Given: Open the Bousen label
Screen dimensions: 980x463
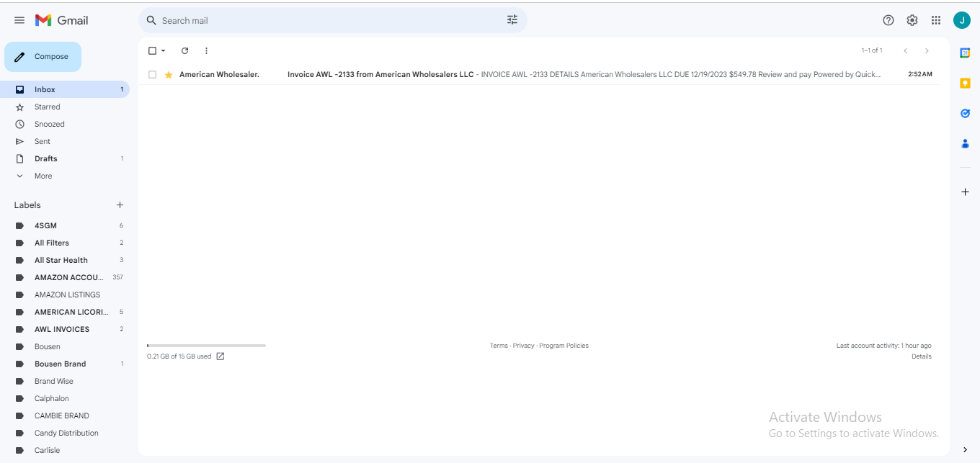Looking at the screenshot, I should pos(65,346).
